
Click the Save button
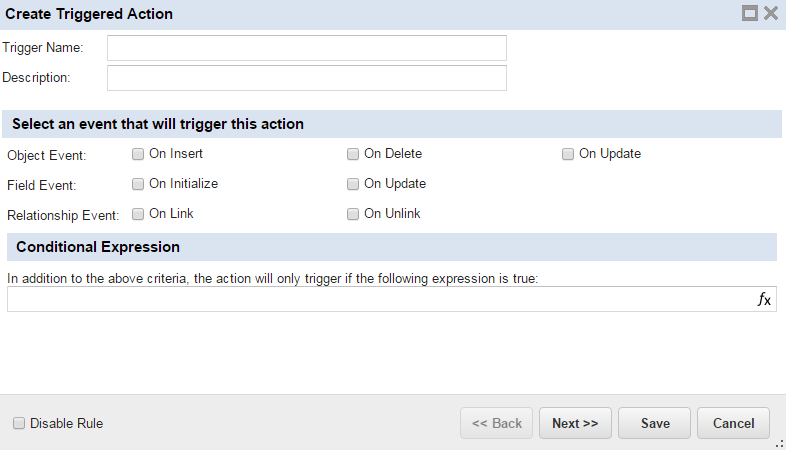655,423
